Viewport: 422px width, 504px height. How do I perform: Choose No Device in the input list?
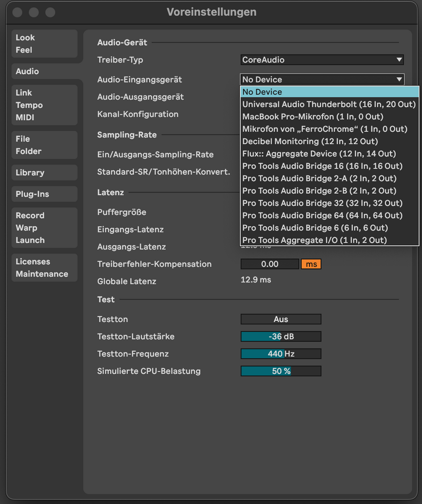(x=330, y=92)
